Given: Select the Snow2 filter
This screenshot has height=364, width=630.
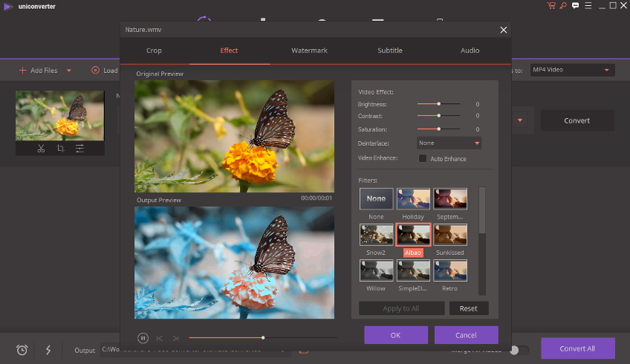Looking at the screenshot, I should tap(376, 235).
